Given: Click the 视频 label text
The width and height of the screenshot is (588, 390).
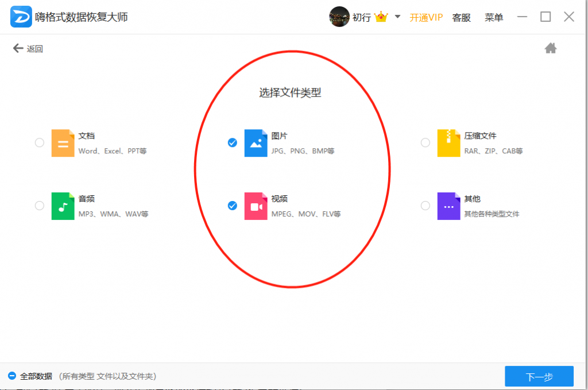Looking at the screenshot, I should click(x=280, y=199).
